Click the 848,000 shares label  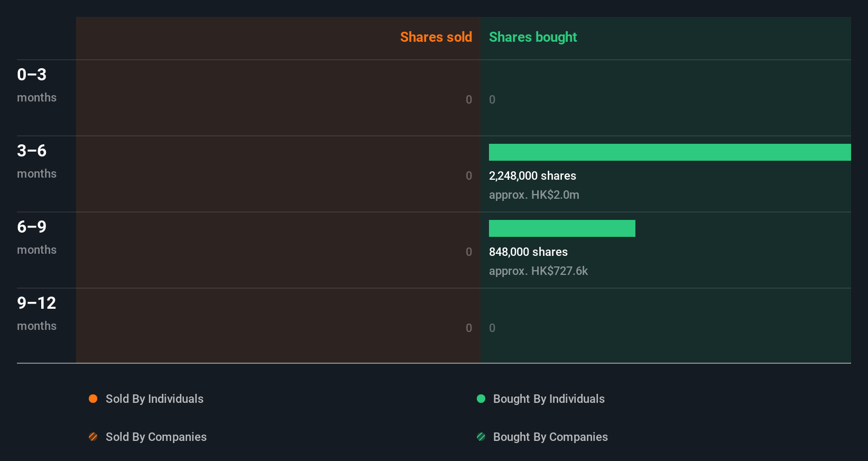528,252
